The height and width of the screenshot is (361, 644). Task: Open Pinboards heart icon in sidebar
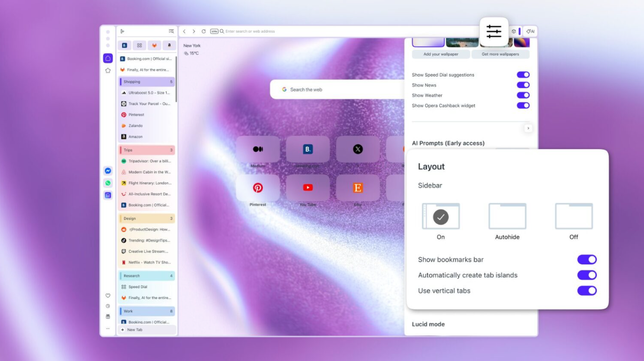tap(108, 295)
